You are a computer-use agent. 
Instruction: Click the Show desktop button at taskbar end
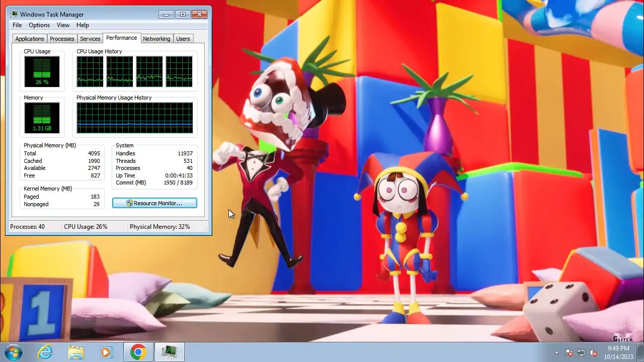[640, 352]
